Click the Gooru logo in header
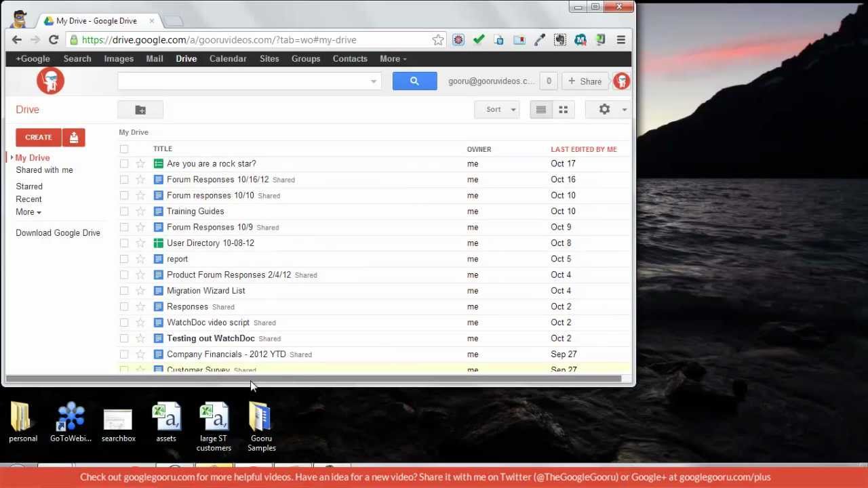Image resolution: width=868 pixels, height=488 pixels. [x=51, y=81]
